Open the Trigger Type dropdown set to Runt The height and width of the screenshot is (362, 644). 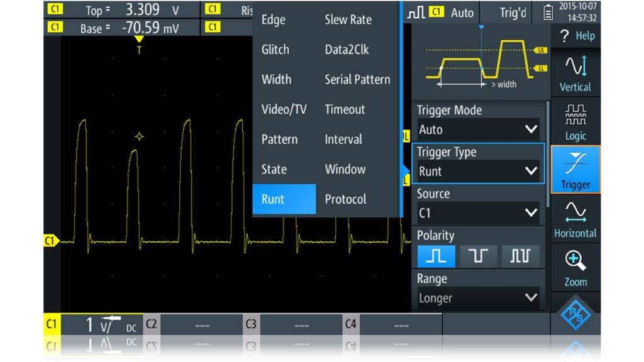(478, 171)
